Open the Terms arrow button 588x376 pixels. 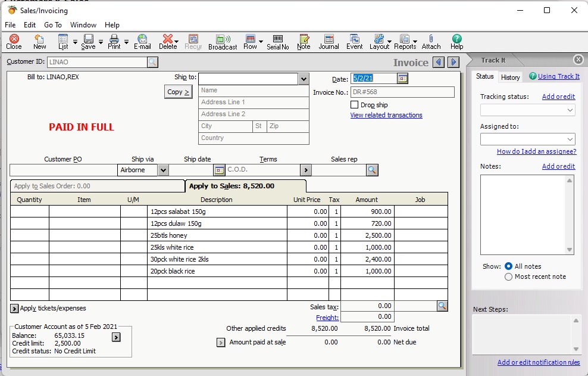point(306,170)
